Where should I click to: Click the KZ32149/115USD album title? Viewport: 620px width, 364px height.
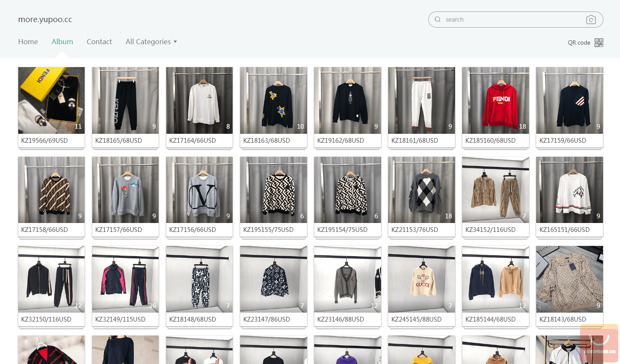pyautogui.click(x=120, y=319)
